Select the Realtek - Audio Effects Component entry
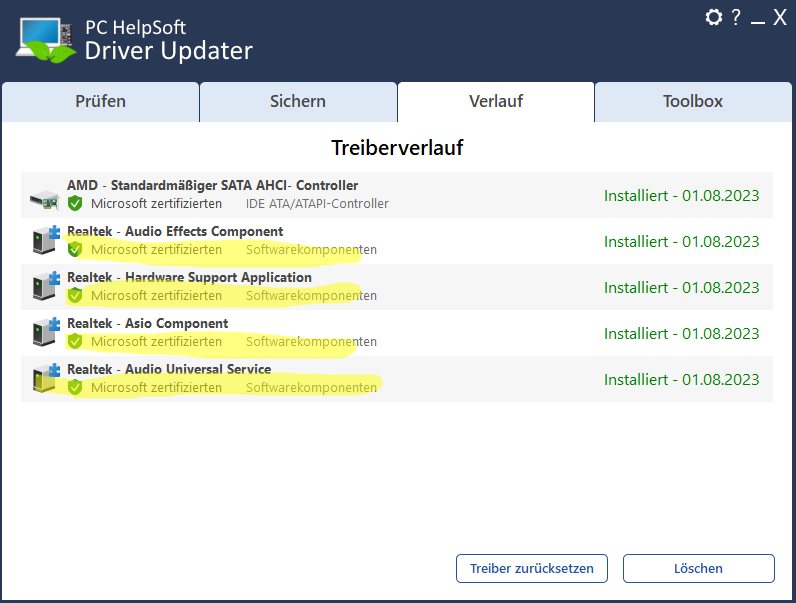 pyautogui.click(x=397, y=241)
